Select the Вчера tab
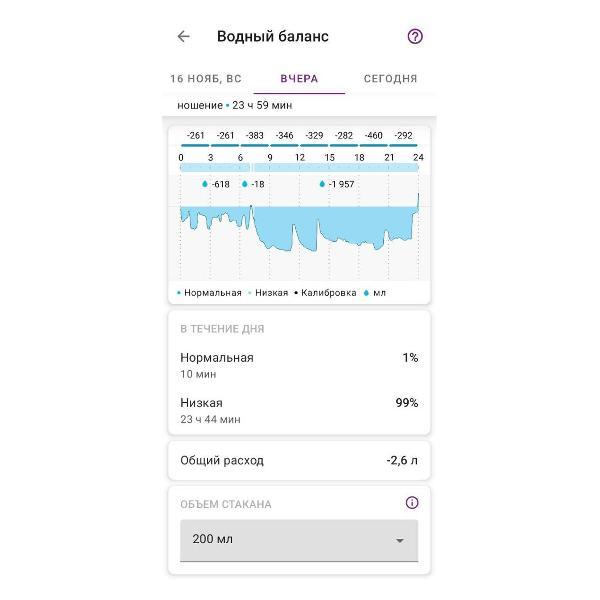Screen dimensions: 600x600 coord(299,78)
